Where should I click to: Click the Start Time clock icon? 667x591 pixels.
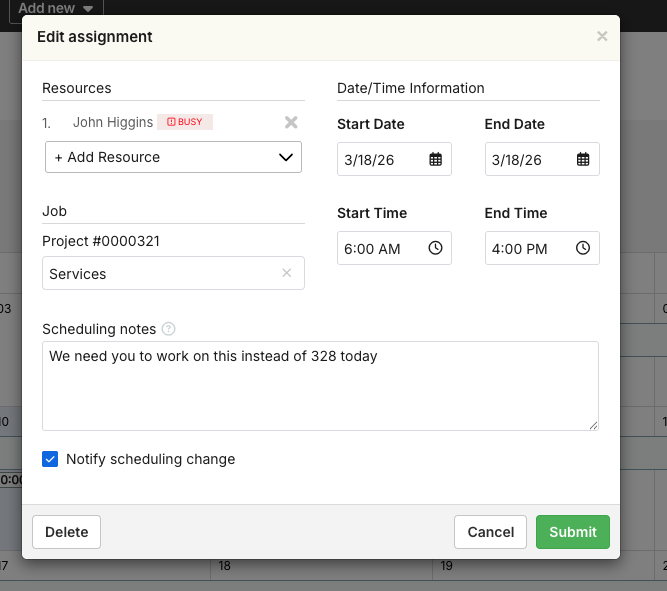(435, 249)
